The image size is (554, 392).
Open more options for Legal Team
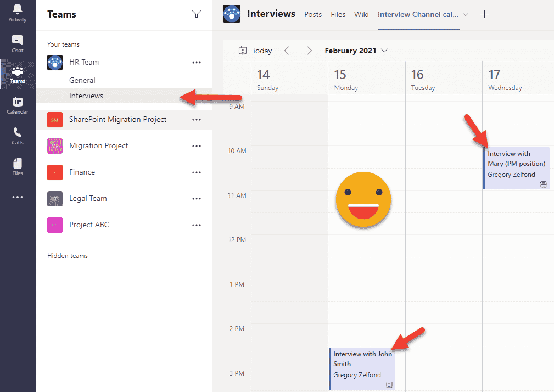[x=197, y=199]
